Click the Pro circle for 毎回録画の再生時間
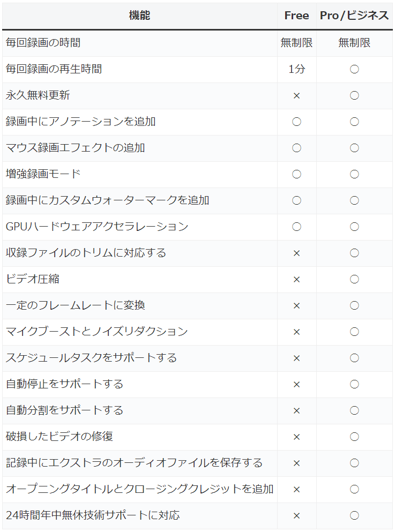Screen dimensions: 395x532 pos(354,69)
